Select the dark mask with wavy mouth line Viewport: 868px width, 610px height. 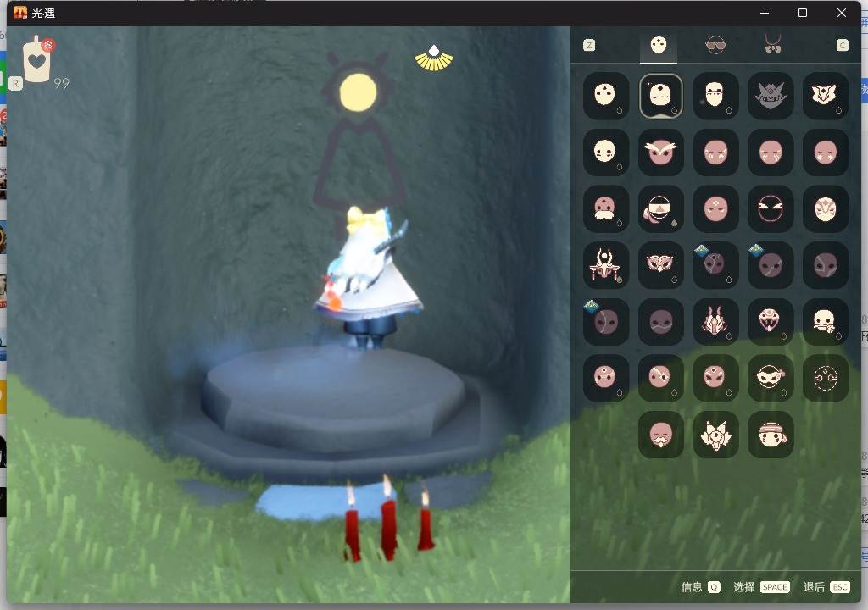(660, 321)
